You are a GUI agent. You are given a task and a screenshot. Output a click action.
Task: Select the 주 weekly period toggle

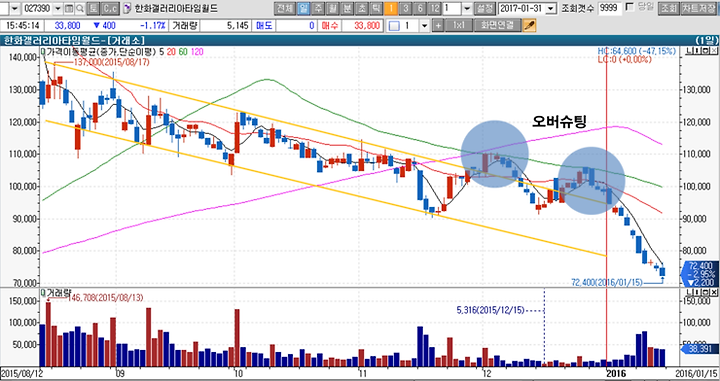(318, 9)
